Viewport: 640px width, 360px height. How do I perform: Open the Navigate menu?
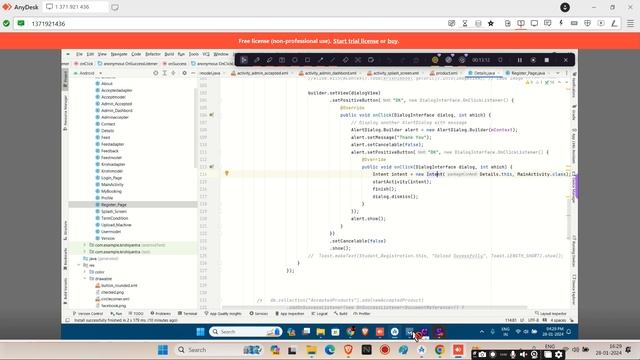pos(119,54)
